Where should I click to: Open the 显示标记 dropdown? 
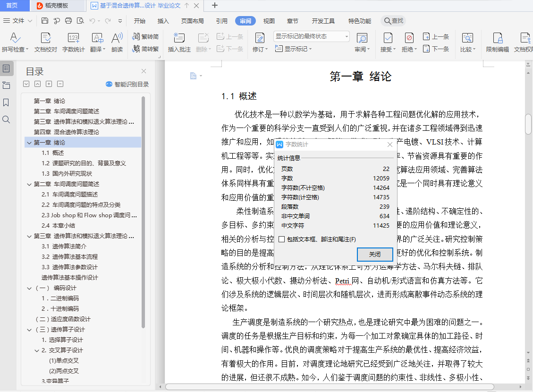(293, 49)
